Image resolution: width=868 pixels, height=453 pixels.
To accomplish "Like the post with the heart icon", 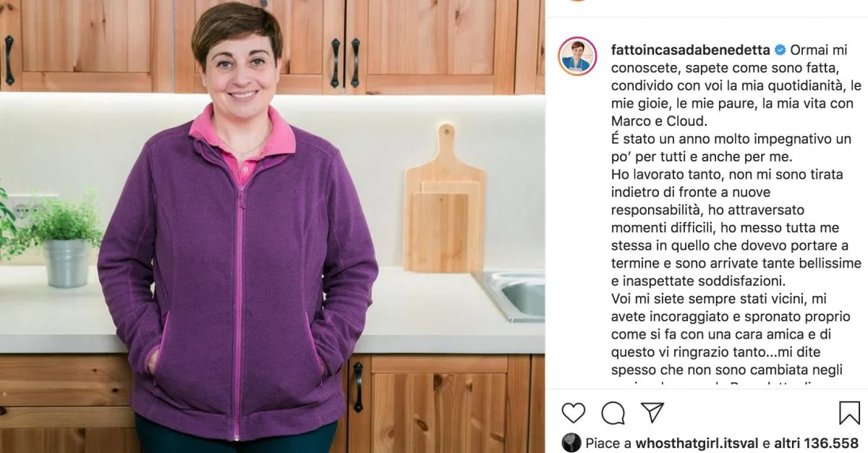I will coord(573,413).
